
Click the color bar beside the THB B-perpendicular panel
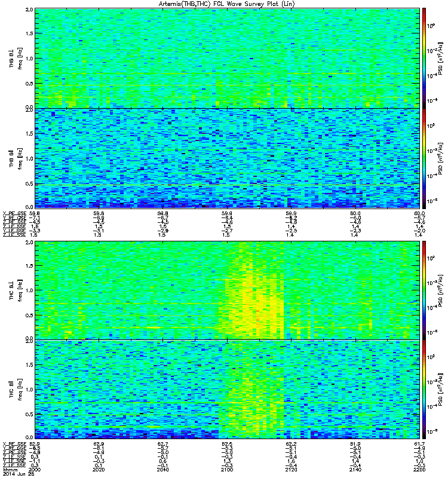(424, 58)
